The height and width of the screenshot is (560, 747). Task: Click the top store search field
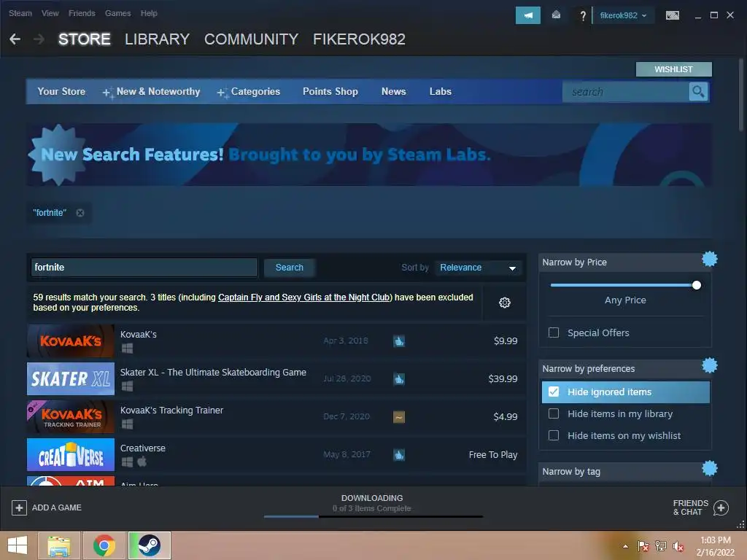[x=625, y=91]
